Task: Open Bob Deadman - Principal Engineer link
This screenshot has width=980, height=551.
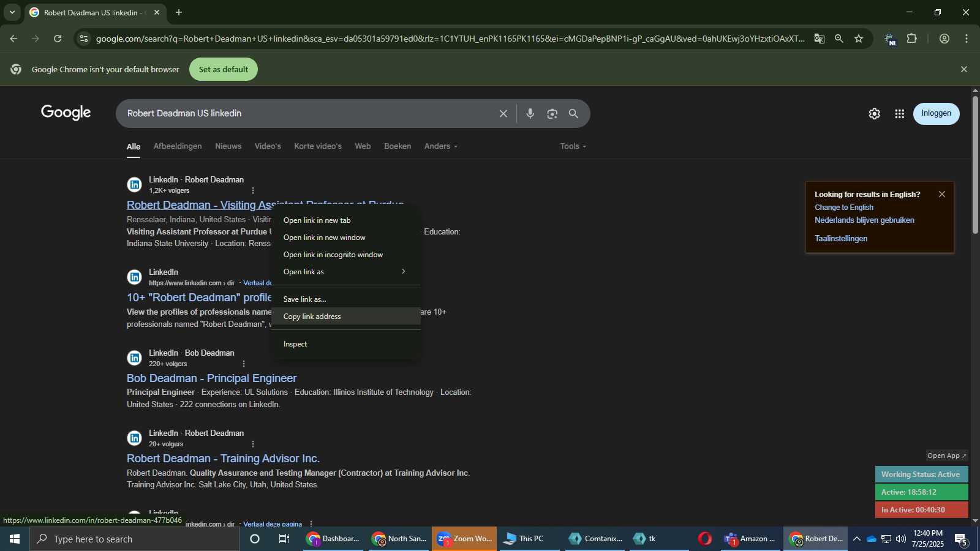Action: point(212,378)
